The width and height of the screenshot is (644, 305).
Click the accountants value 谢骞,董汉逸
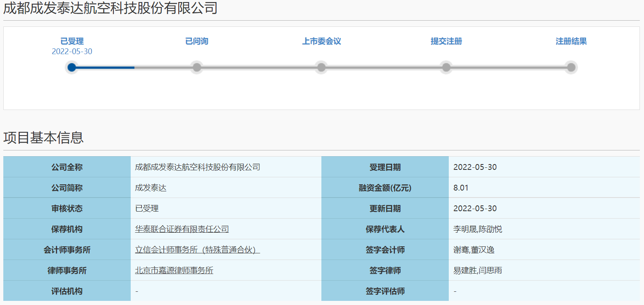pos(474,250)
